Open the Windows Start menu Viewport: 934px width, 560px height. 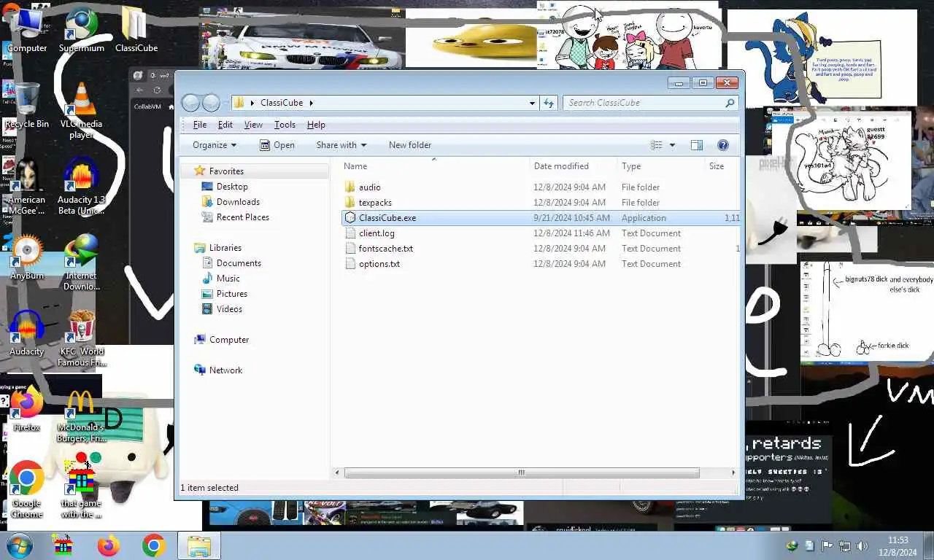[x=19, y=545]
